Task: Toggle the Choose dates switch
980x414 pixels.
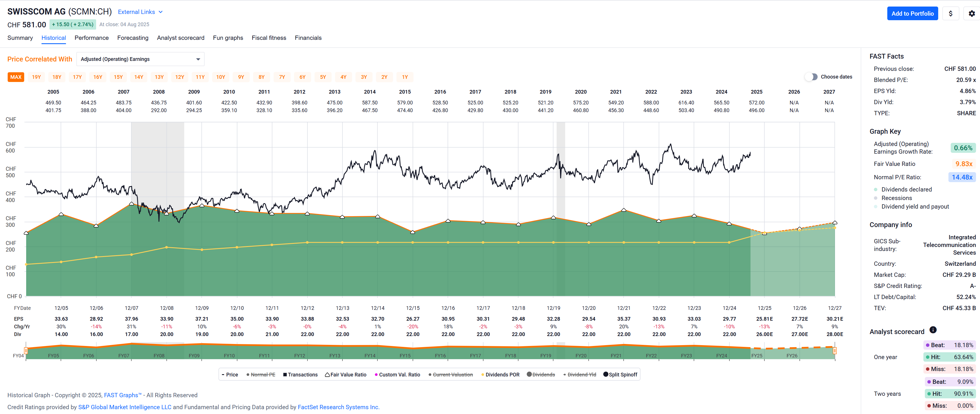Action: point(811,77)
